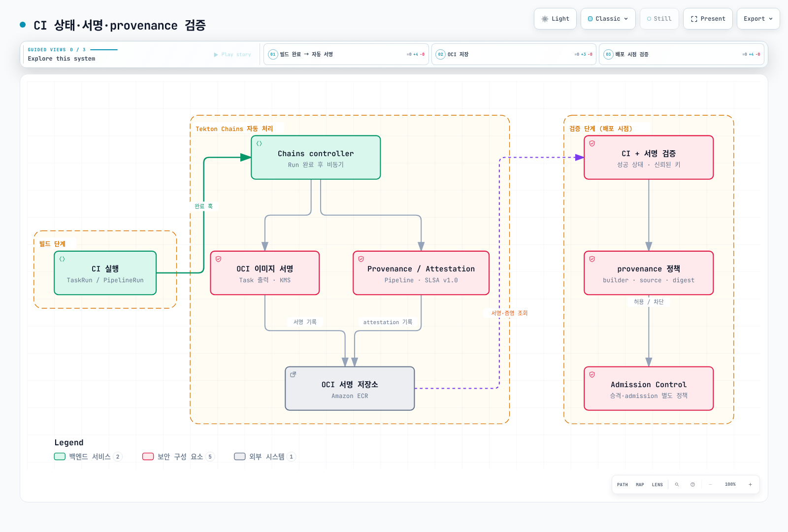This screenshot has height=532, width=788.
Task: Click the Present button
Action: click(708, 19)
